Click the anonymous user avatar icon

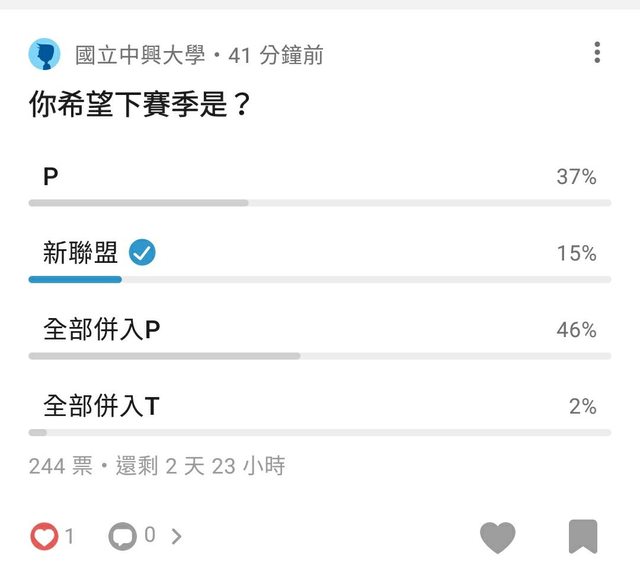44,54
